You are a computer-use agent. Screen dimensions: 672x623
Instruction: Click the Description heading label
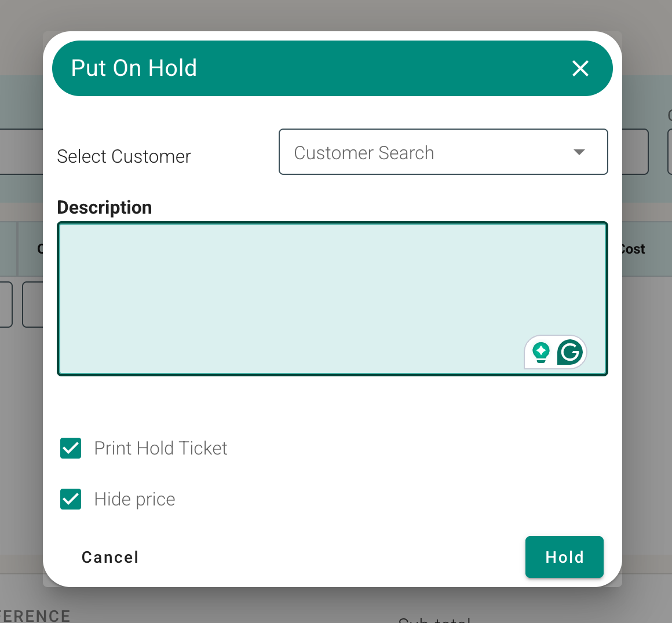pos(105,207)
